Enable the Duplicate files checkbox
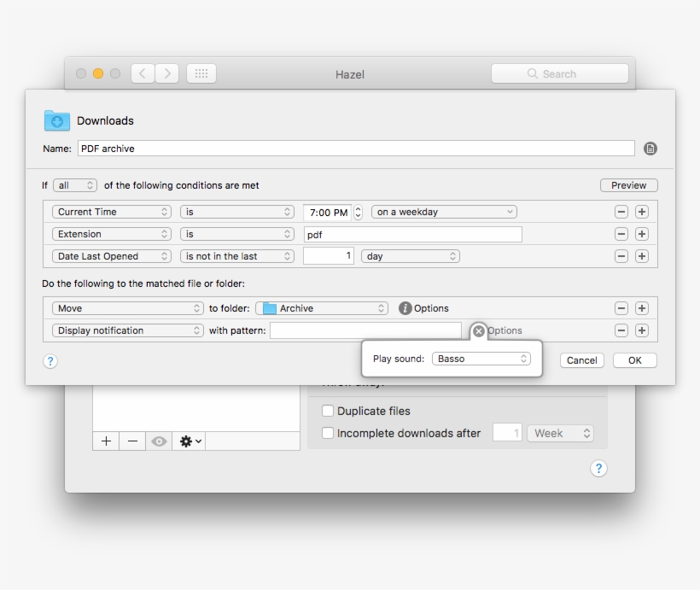 click(328, 411)
